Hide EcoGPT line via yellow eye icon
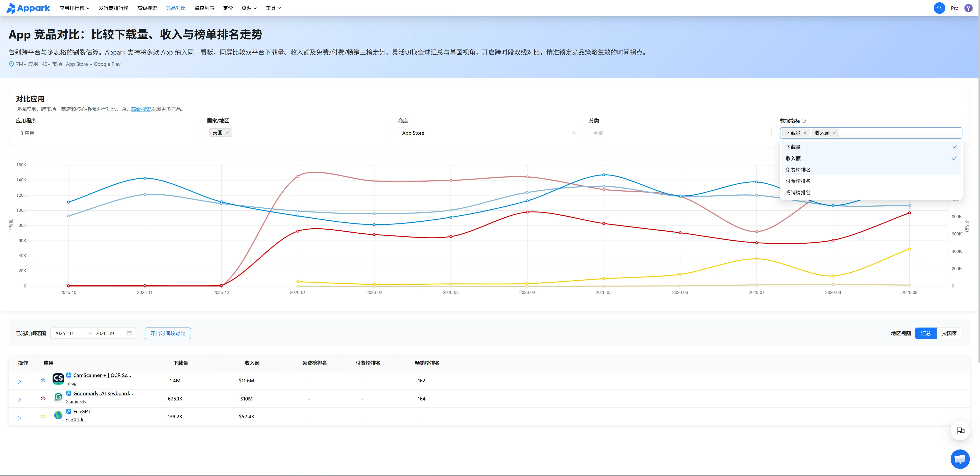 pyautogui.click(x=43, y=416)
